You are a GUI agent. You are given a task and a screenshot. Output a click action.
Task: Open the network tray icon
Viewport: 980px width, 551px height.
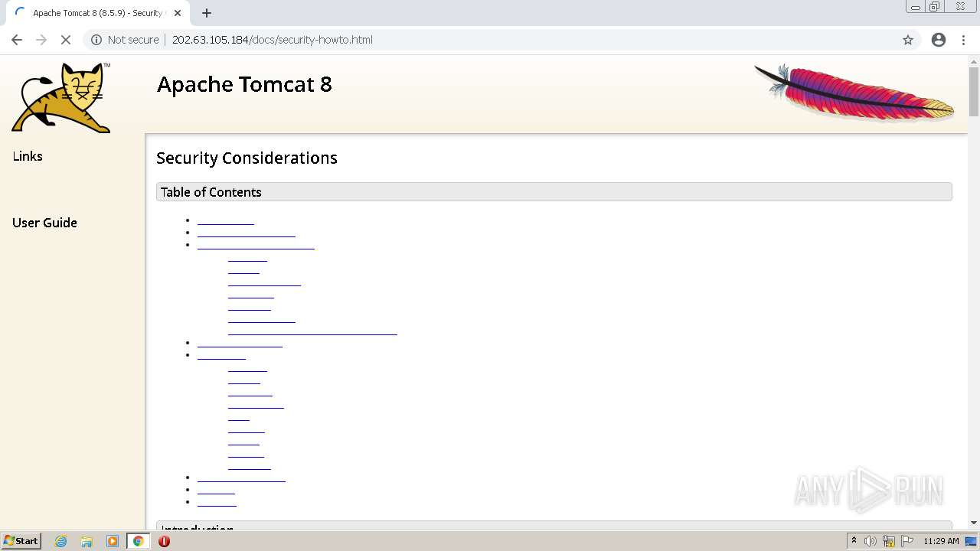[889, 541]
